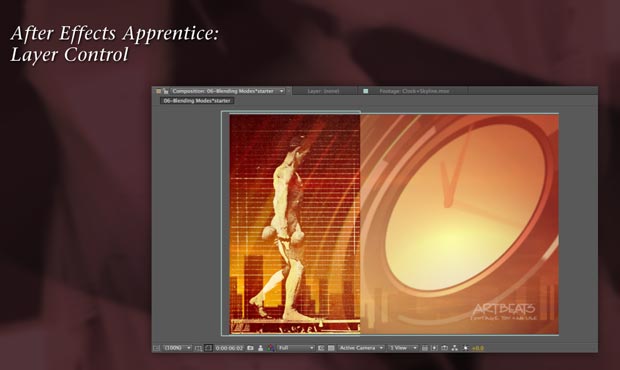620x370 pixels.
Task: Switch to the Footage Clock+Skyline.mov tab
Action: 414,91
